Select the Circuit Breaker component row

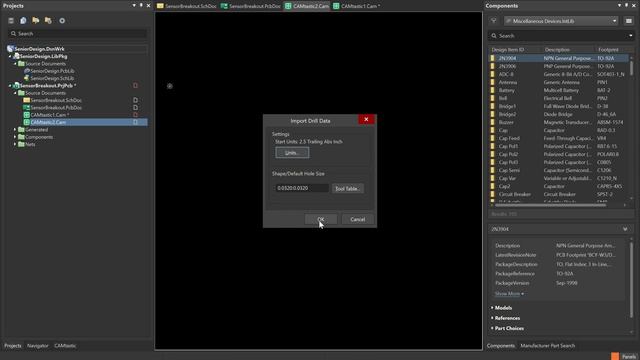pyautogui.click(x=558, y=194)
